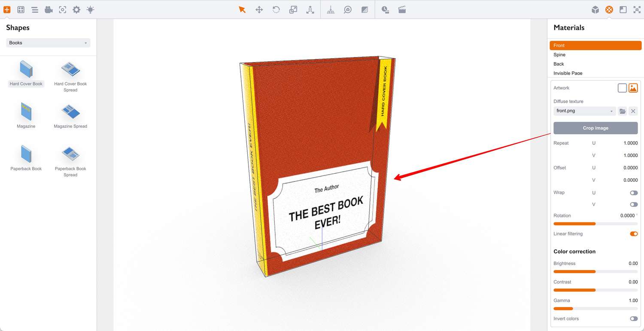Open the gear settings icon
The height and width of the screenshot is (331, 644).
pyautogui.click(x=76, y=9)
